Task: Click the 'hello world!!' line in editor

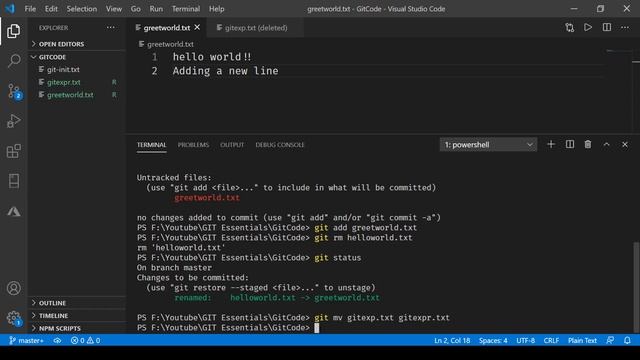Action: click(x=212, y=57)
